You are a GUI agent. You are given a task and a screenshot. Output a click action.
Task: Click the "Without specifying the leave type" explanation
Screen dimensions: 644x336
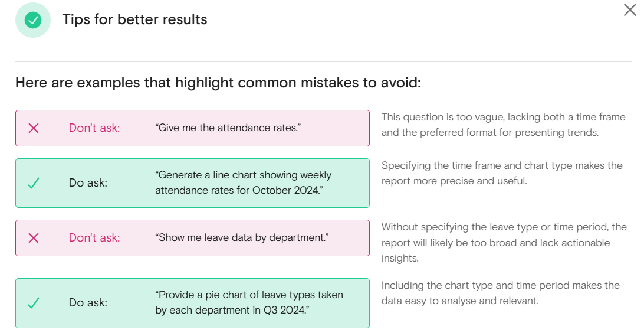(504, 243)
